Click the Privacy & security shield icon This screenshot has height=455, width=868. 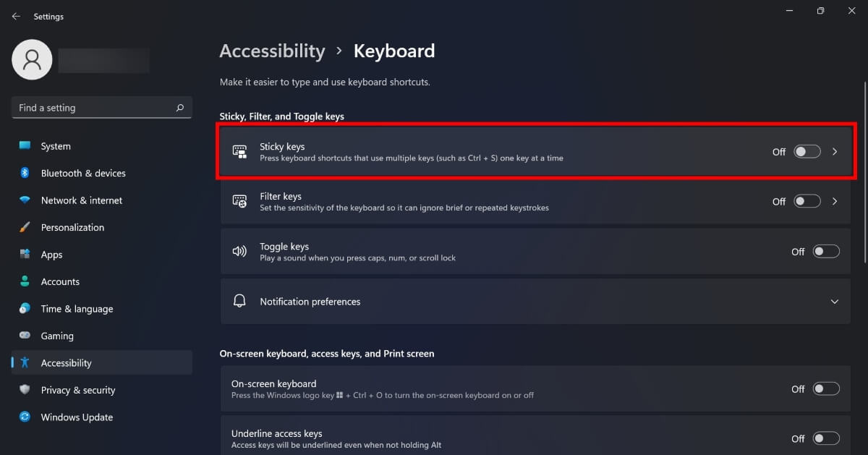[25, 390]
